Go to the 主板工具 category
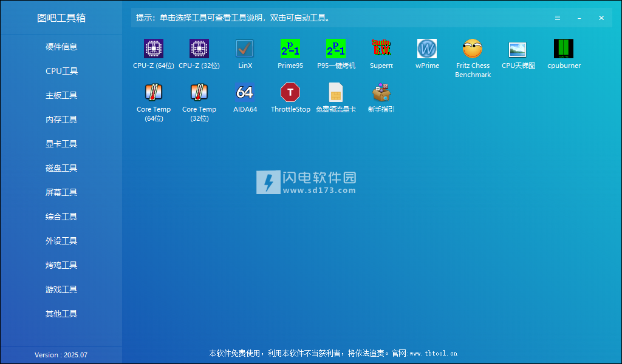The width and height of the screenshot is (622, 364). [61, 95]
